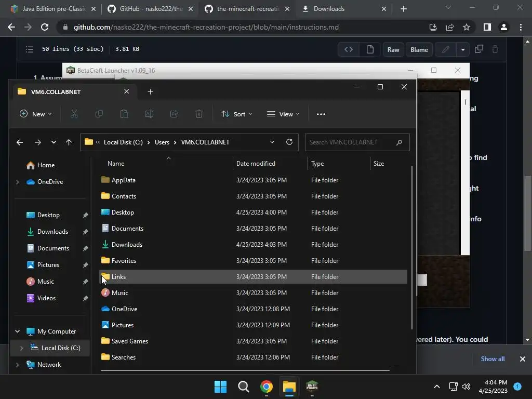
Task: Collapse My Computer in navigation pane
Action: click(17, 331)
